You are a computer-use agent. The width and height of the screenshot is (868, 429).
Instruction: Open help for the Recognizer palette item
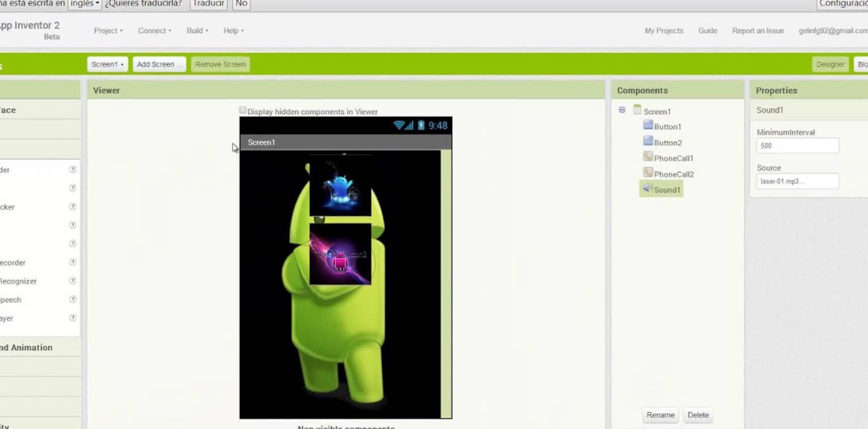coord(73,281)
